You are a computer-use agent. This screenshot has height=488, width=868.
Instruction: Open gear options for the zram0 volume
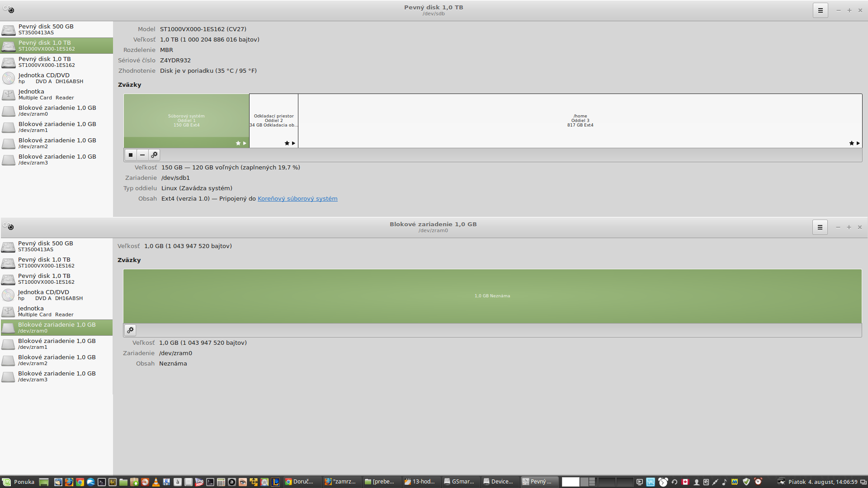pyautogui.click(x=130, y=330)
